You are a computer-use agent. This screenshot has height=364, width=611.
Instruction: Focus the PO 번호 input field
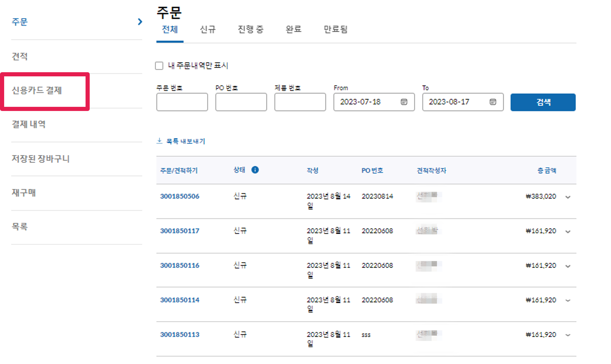[241, 102]
